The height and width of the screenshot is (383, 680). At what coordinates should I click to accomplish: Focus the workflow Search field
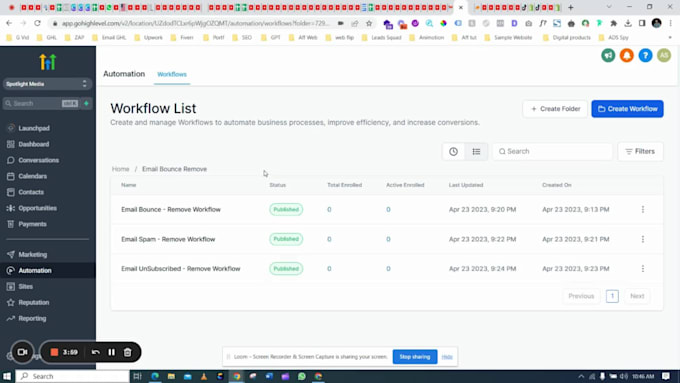(x=552, y=151)
